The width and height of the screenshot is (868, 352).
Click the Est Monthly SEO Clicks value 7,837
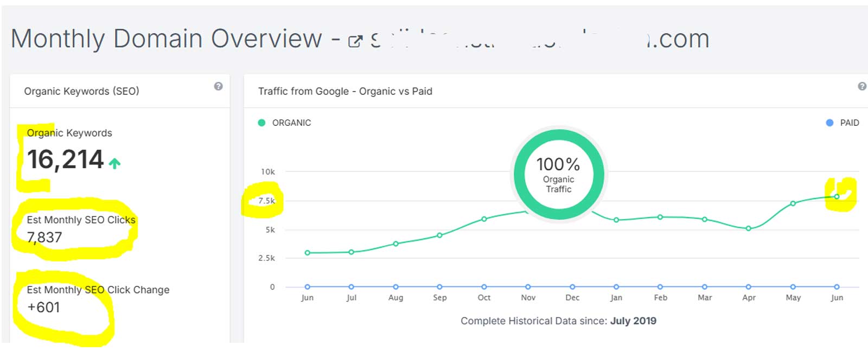[x=44, y=238]
